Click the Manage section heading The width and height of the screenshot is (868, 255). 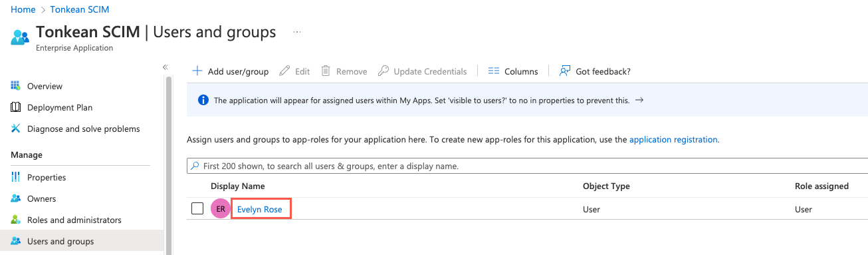click(27, 154)
